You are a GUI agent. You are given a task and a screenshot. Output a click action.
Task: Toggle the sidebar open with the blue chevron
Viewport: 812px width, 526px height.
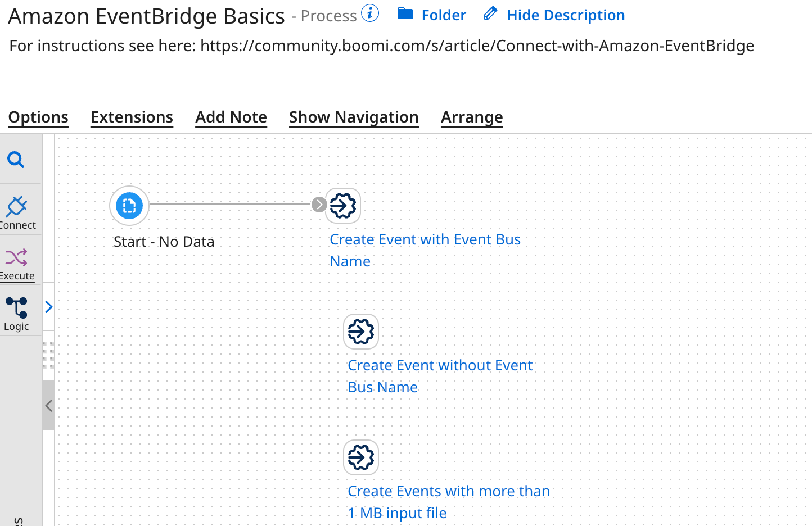[48, 307]
